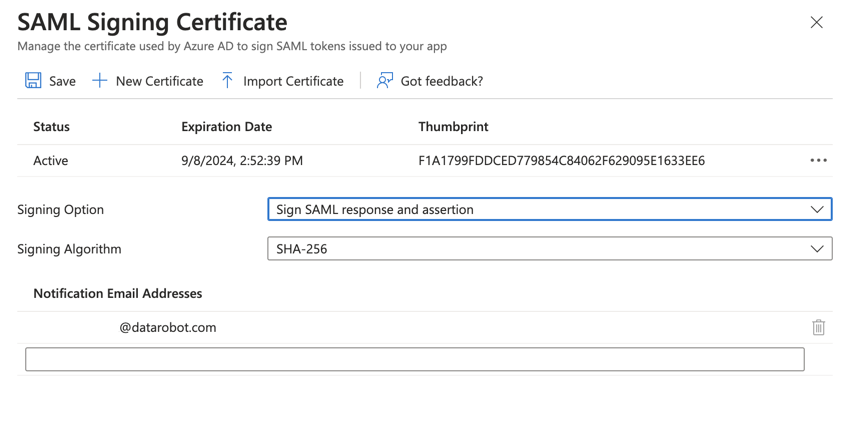Select the @datarobot.com email entry
This screenshot has width=852, height=426.
coord(167,327)
